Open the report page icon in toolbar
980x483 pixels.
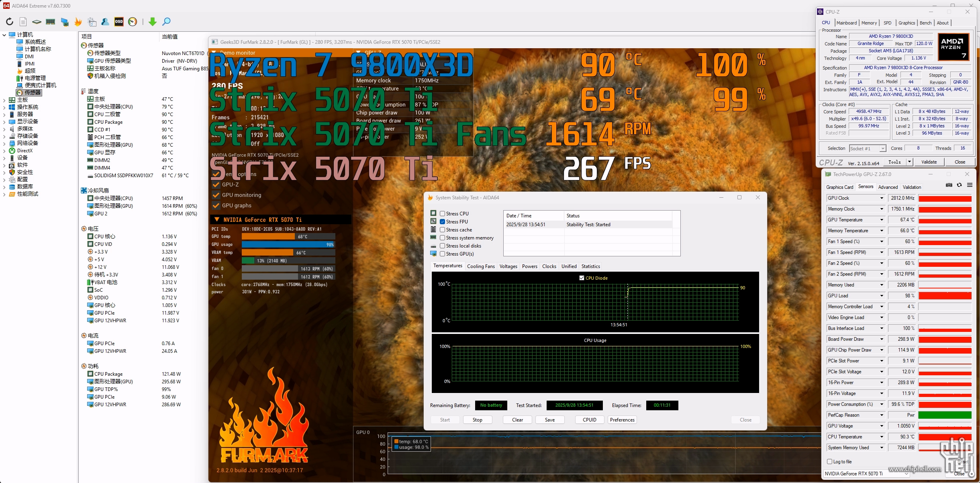[23, 22]
